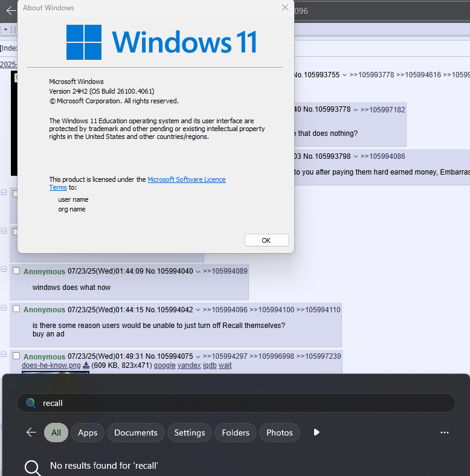Search image with iqdb link
470x476 pixels.
[210, 365]
